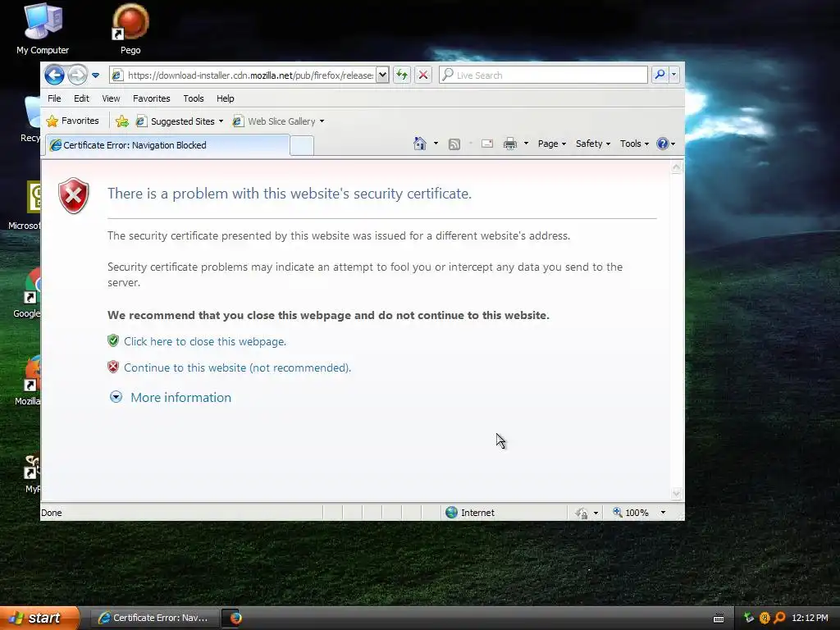
Task: Click the Add to Favorites Bar icon
Action: (x=122, y=121)
